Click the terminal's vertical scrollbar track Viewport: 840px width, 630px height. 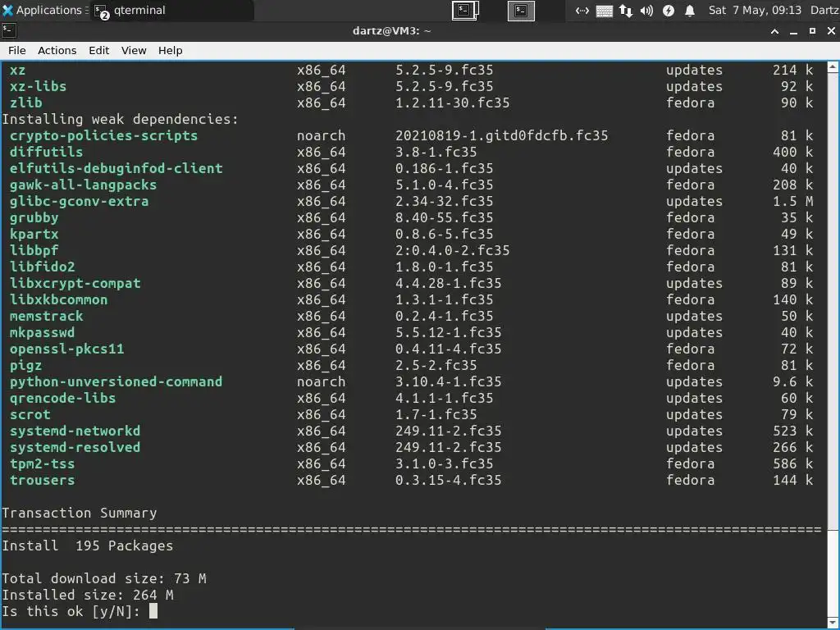tap(833, 345)
